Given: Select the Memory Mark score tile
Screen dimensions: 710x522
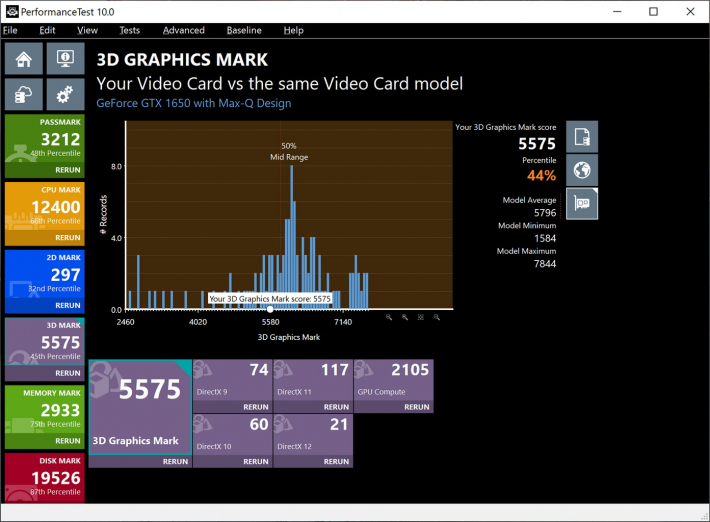Looking at the screenshot, I should pos(44,411).
